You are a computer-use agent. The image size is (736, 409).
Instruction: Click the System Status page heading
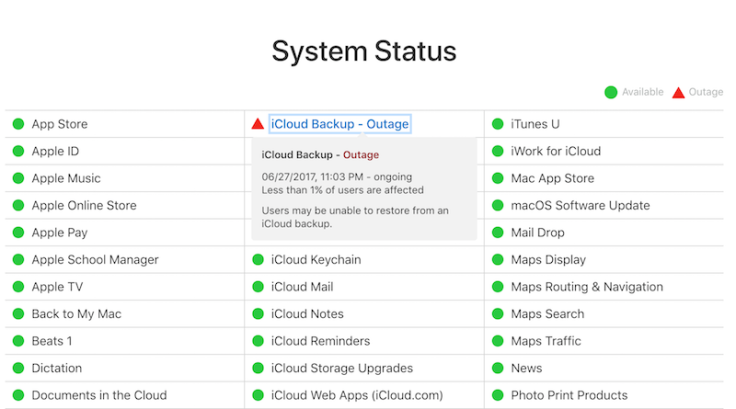(364, 51)
